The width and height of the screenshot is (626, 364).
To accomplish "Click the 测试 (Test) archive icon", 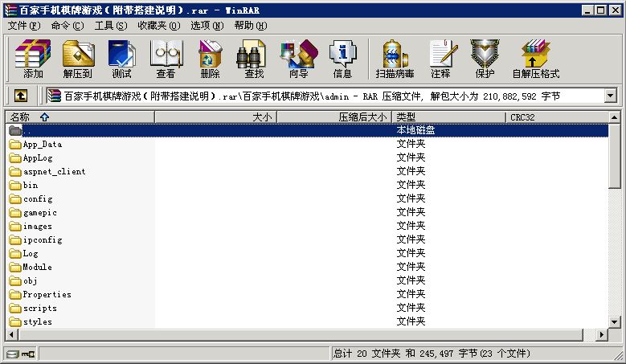I will click(x=121, y=60).
